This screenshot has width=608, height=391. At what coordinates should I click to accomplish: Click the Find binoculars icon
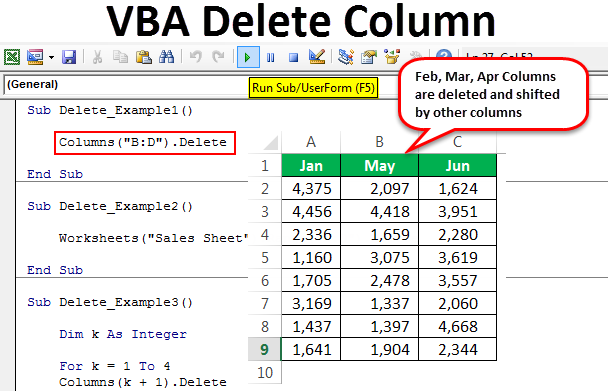pyautogui.click(x=167, y=57)
